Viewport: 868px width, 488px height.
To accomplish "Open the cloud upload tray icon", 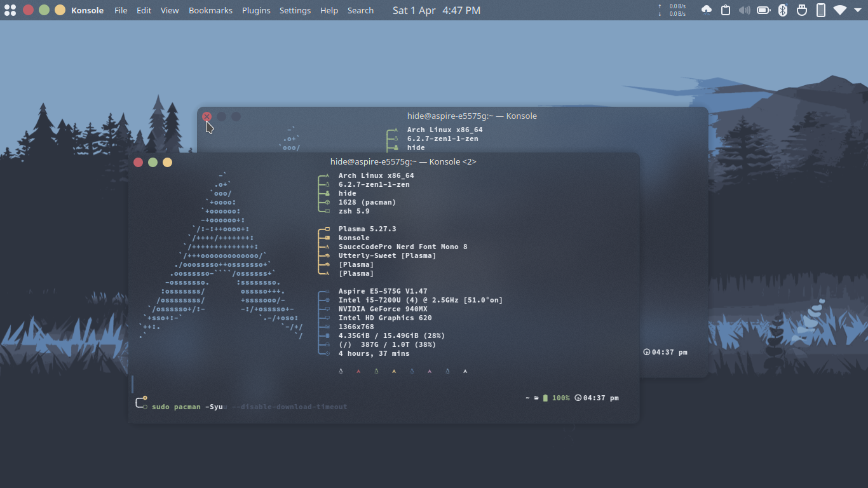I will click(x=707, y=10).
